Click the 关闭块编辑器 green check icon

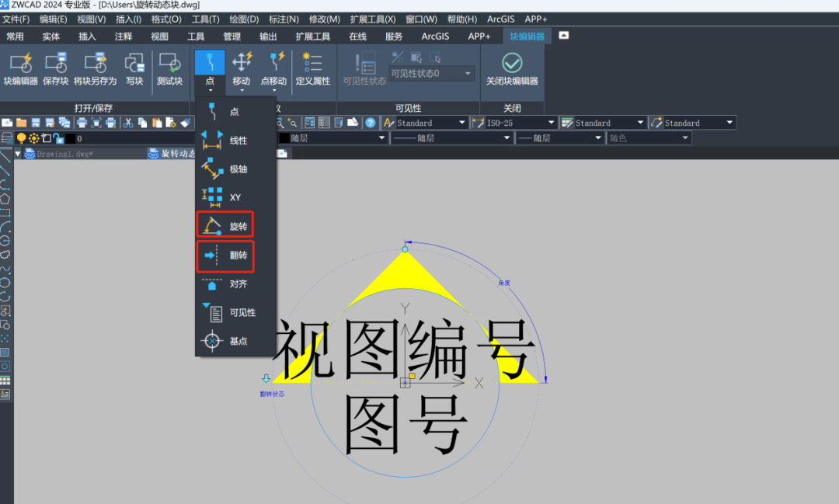tap(512, 62)
